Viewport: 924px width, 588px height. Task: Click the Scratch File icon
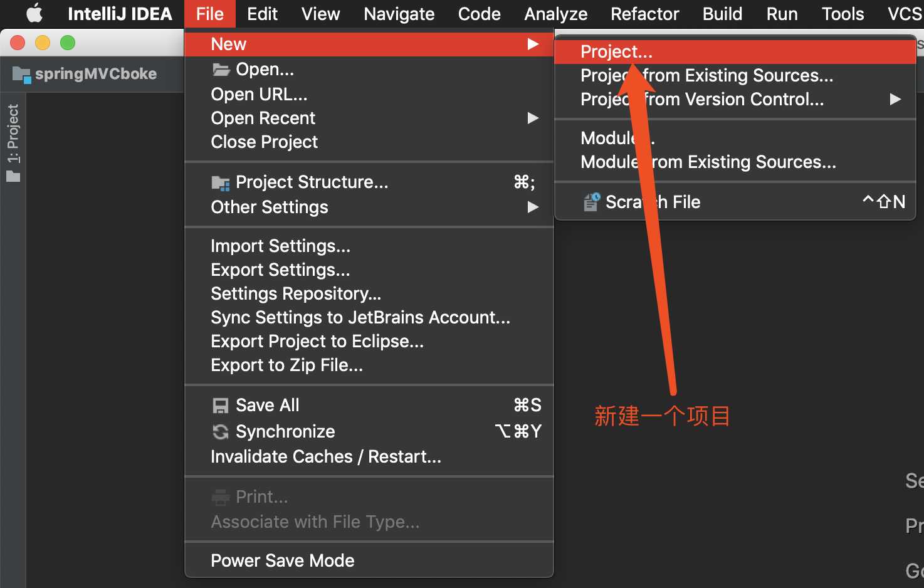tap(592, 202)
